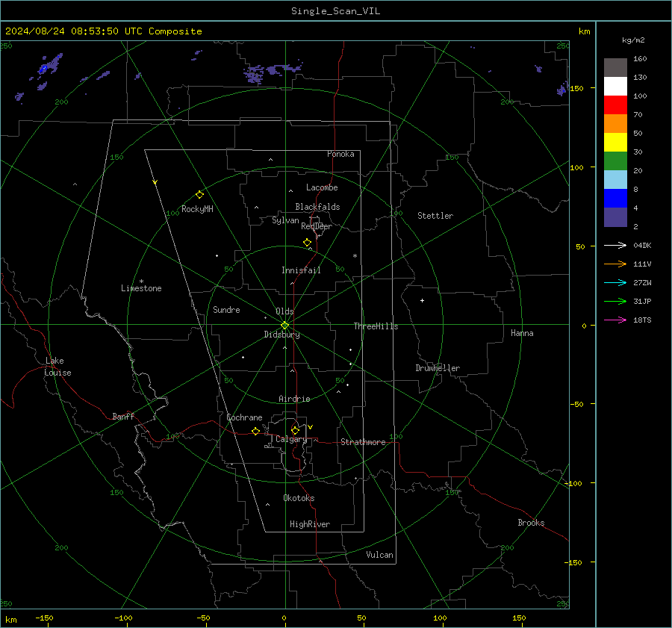Click the Ponoka town label
Image resolution: width=672 pixels, height=628 pixels.
click(x=340, y=154)
